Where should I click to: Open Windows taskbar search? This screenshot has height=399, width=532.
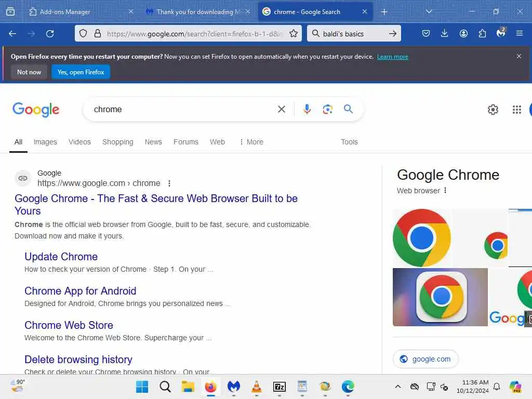165,387
